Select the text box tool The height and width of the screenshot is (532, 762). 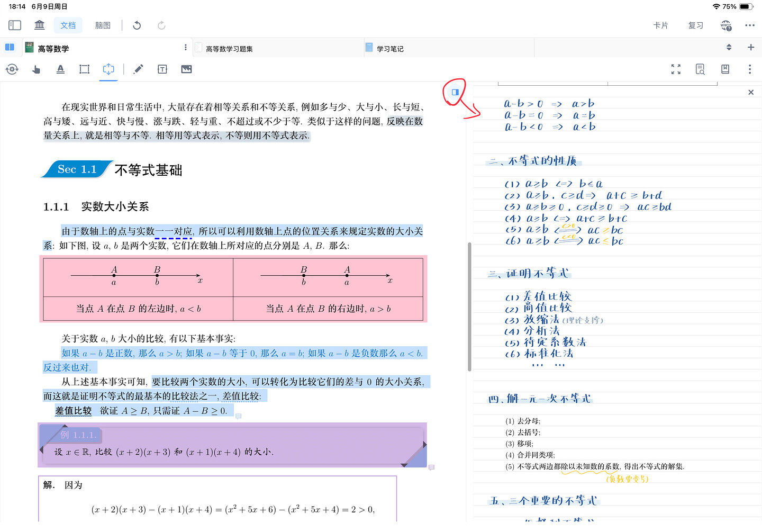click(162, 69)
